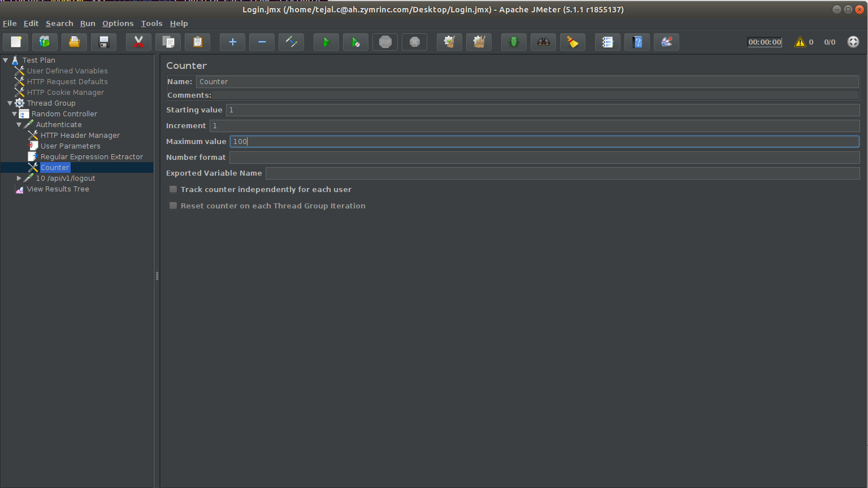Open the File menu

10,23
